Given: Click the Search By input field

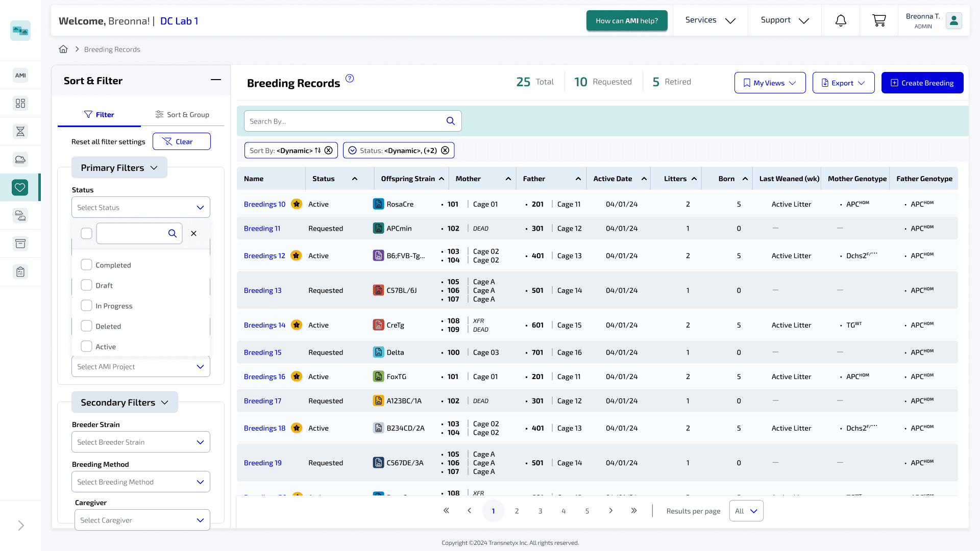Looking at the screenshot, I should point(353,121).
